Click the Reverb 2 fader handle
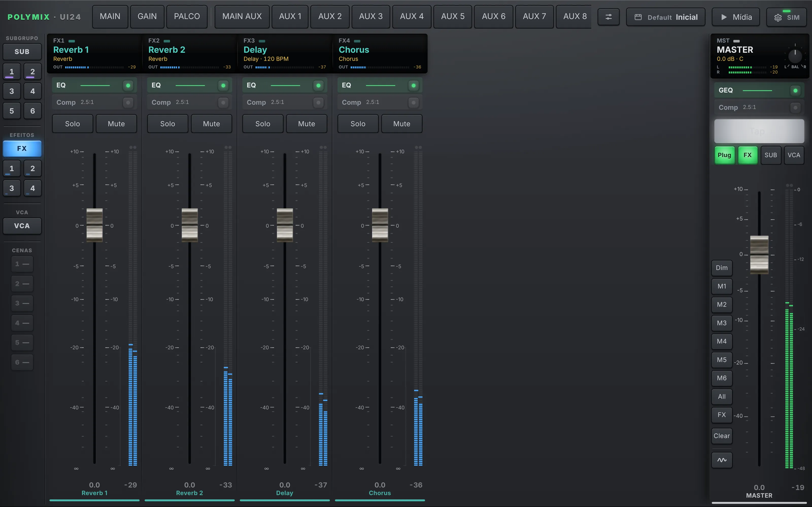Screen dimensions: 812x507 pos(190,225)
